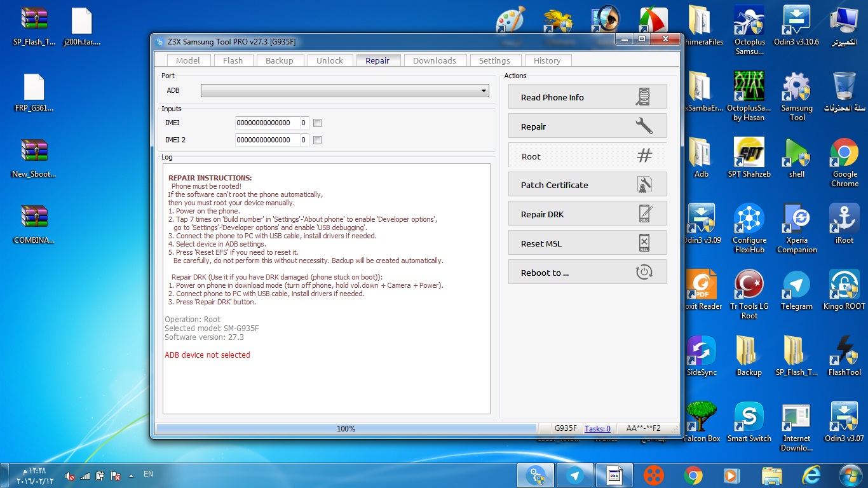Open the SP_Flash_T archive on desktop
Image resolution: width=868 pixels, height=488 pixels.
click(34, 26)
